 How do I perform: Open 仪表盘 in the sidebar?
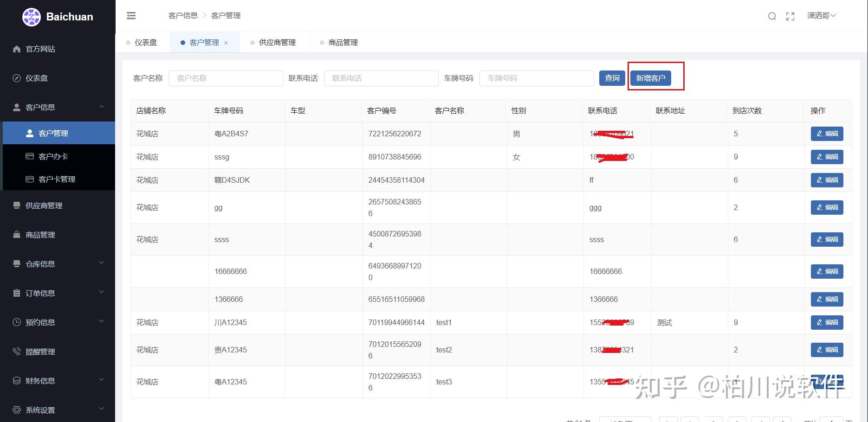(x=58, y=78)
